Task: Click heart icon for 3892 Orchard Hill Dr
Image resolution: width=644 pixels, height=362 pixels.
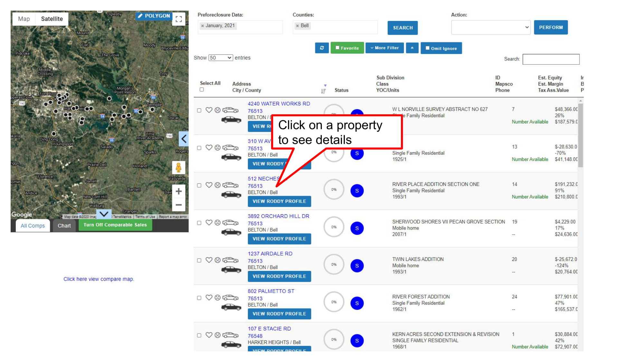Action: point(209,223)
